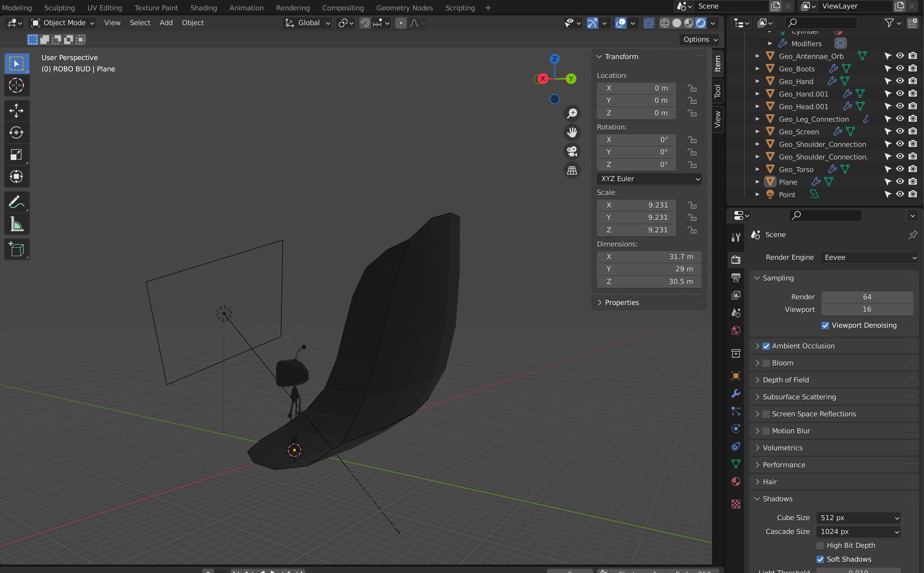The height and width of the screenshot is (573, 924).
Task: Click the viewport zoom magnifier icon
Action: [572, 113]
